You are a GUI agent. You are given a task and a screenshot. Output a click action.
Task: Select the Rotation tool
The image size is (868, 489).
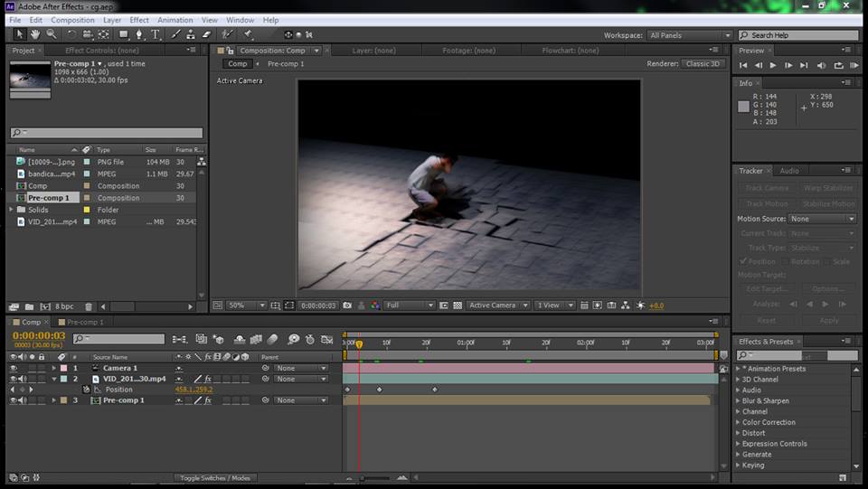pos(71,34)
